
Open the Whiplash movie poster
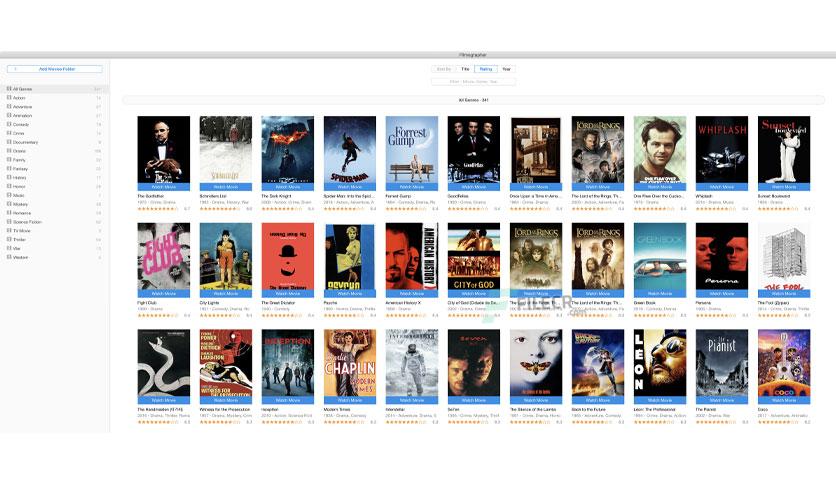tap(722, 150)
